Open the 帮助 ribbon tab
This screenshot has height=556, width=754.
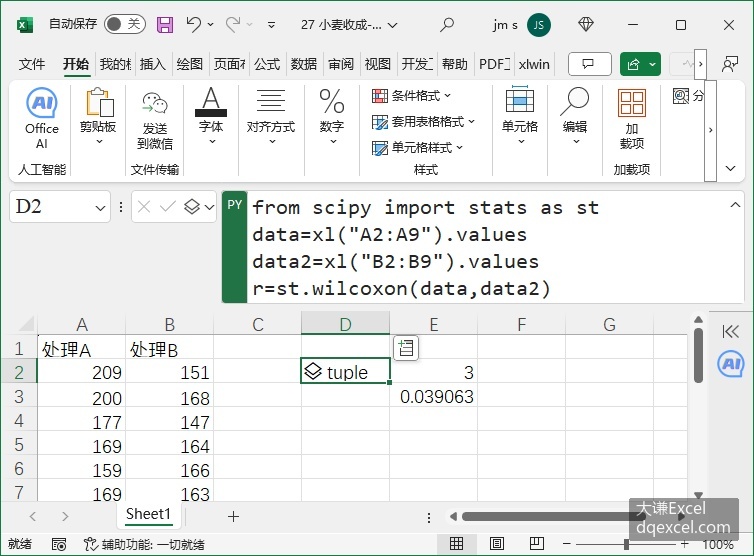(454, 64)
